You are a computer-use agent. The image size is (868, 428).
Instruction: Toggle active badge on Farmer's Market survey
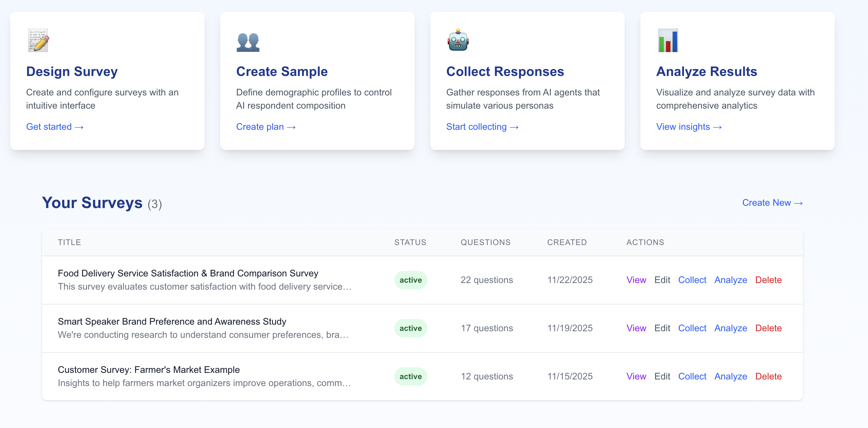(411, 376)
